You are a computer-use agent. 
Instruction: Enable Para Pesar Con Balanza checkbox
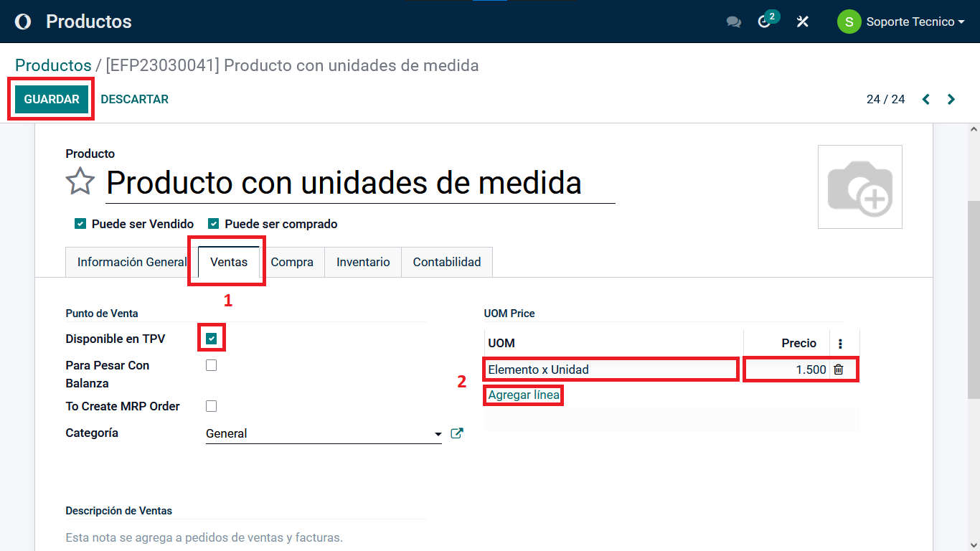(x=211, y=365)
